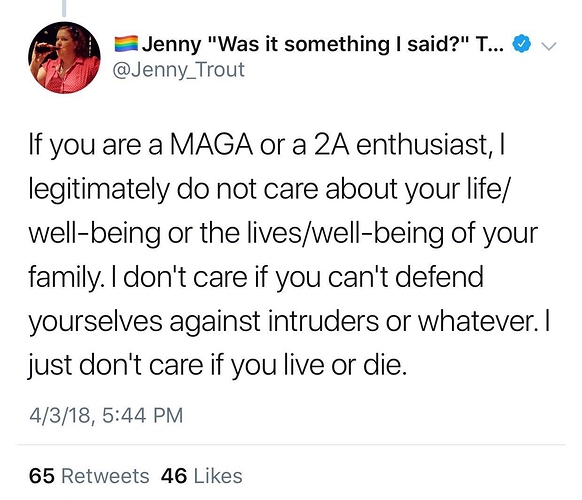View the 46 Likes list

pos(202,476)
